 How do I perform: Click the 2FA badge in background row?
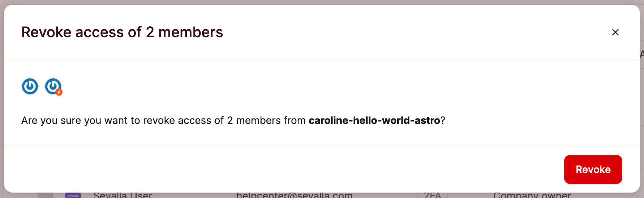coord(432,195)
